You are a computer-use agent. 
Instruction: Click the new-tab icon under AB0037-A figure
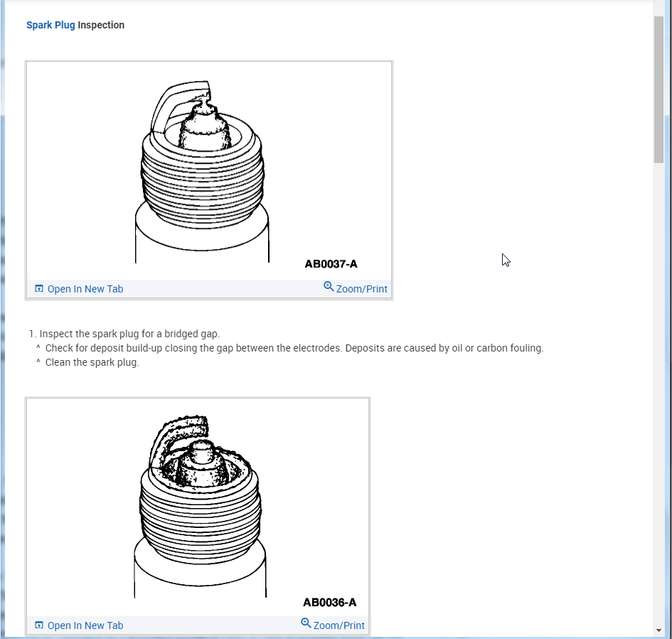(x=39, y=289)
